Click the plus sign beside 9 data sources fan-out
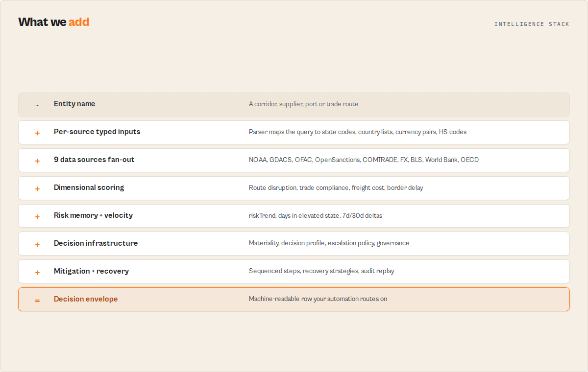The width and height of the screenshot is (588, 372). pyautogui.click(x=37, y=161)
